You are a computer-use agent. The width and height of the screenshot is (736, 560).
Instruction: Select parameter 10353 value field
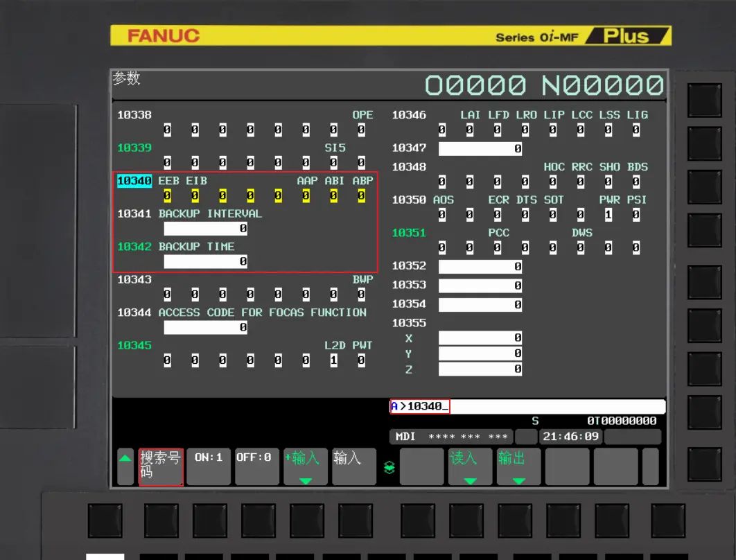click(480, 286)
